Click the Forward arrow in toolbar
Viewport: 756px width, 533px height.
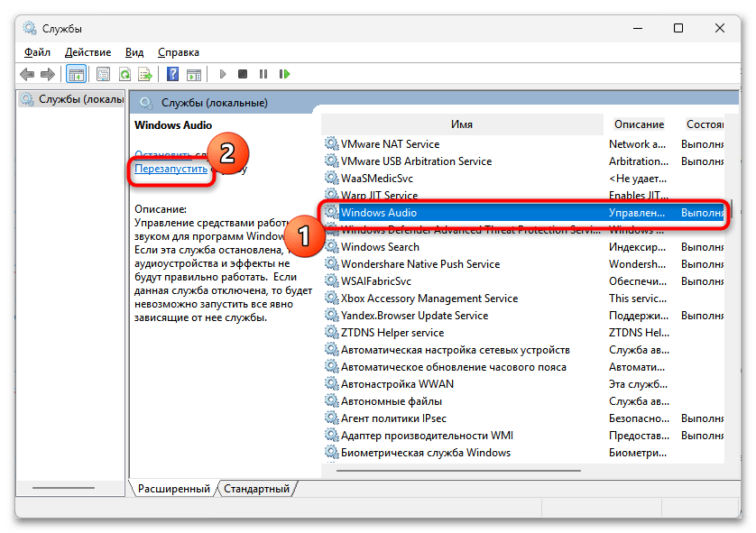(x=47, y=74)
